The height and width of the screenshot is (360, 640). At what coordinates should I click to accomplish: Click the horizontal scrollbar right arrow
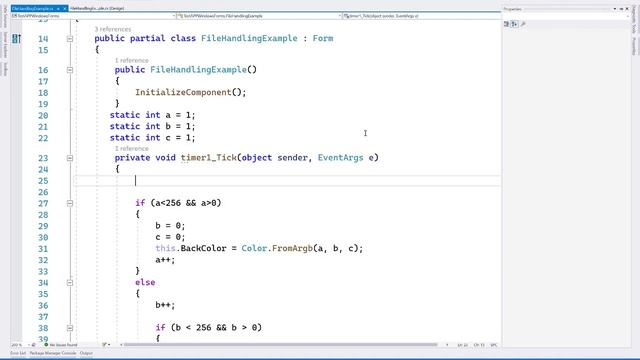point(447,345)
